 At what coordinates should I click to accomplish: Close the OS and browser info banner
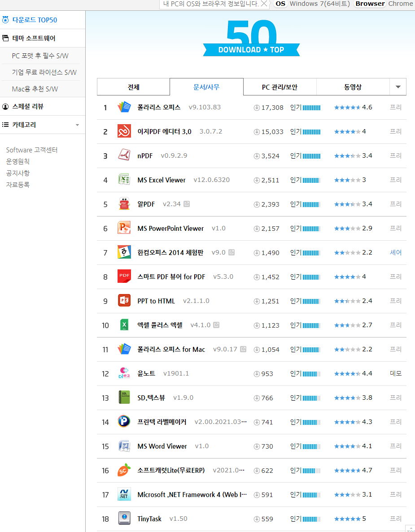click(x=264, y=4)
